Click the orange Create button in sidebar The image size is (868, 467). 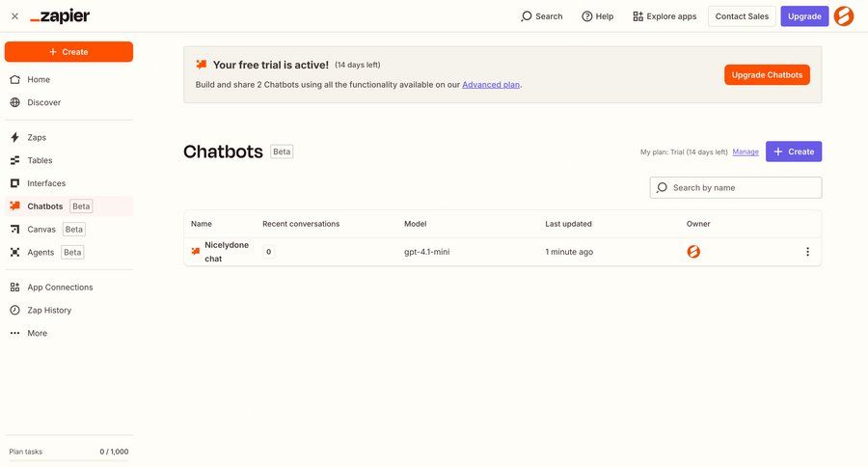point(68,51)
